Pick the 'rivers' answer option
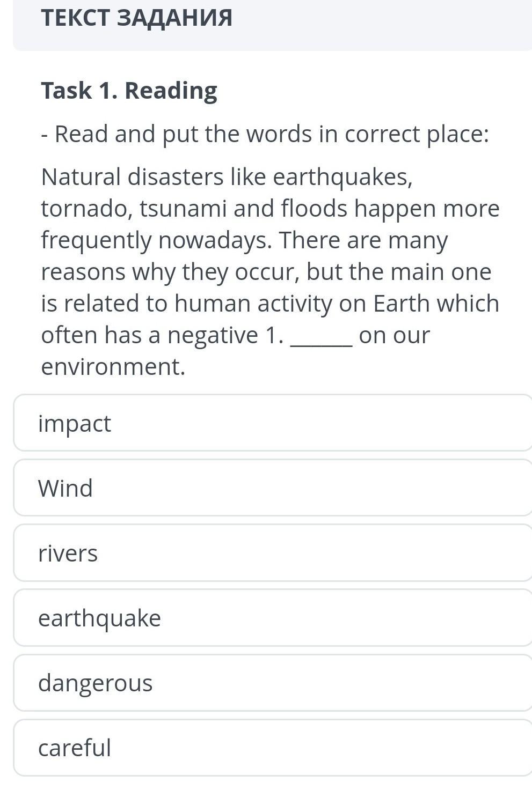The width and height of the screenshot is (532, 812). pos(273,552)
